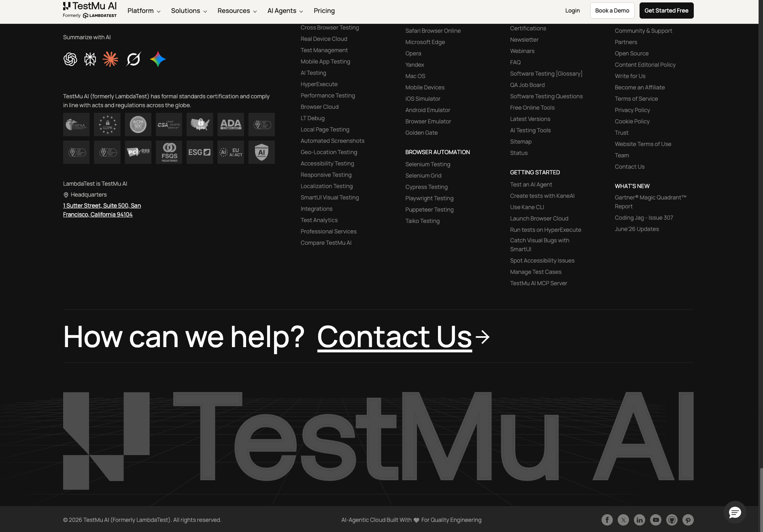
Task: Open Create tests with KaneAI link
Action: coord(542,196)
